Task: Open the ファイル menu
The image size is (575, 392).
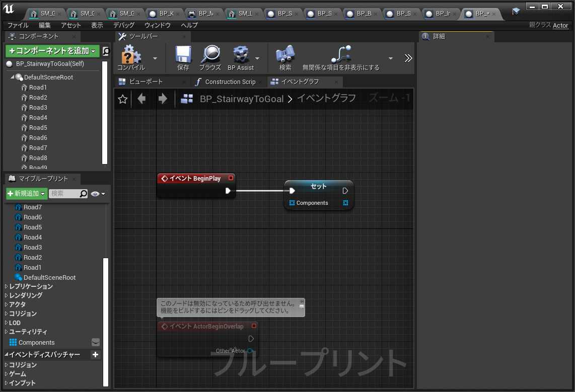Action: coord(18,25)
